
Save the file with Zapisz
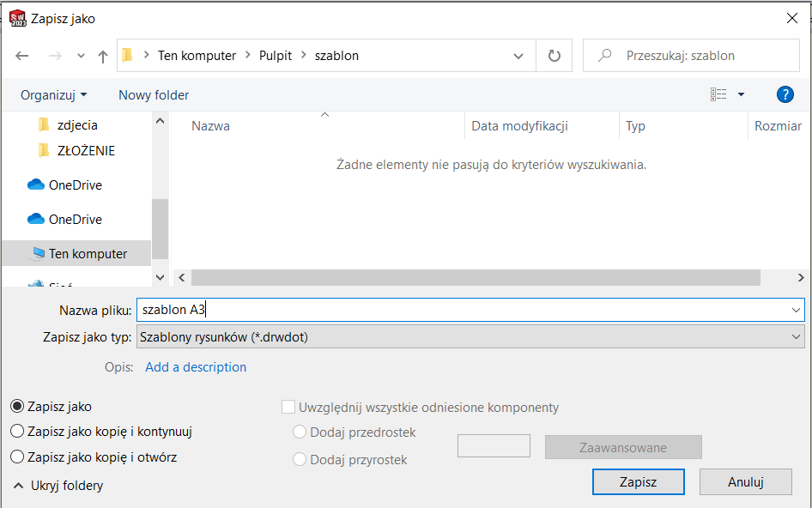pos(638,481)
